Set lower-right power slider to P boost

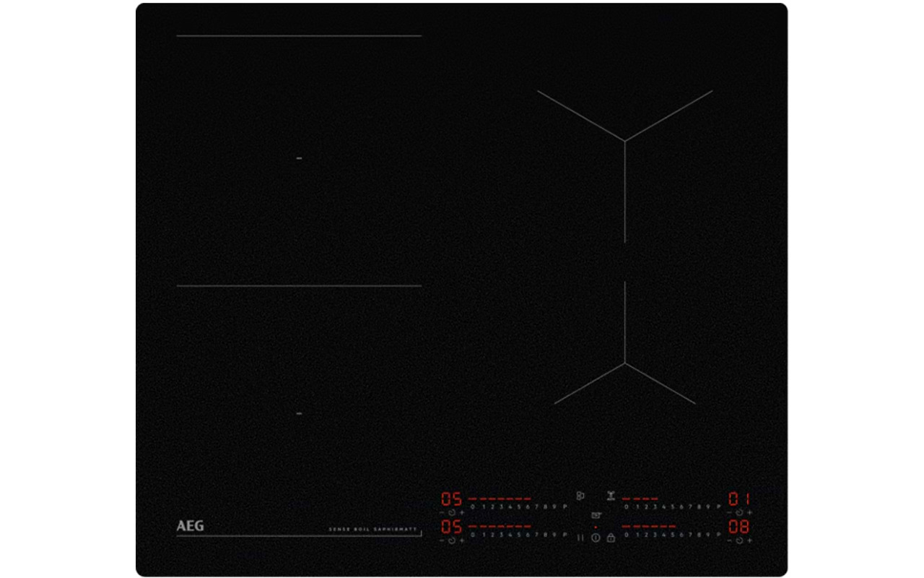pyautogui.click(x=718, y=535)
